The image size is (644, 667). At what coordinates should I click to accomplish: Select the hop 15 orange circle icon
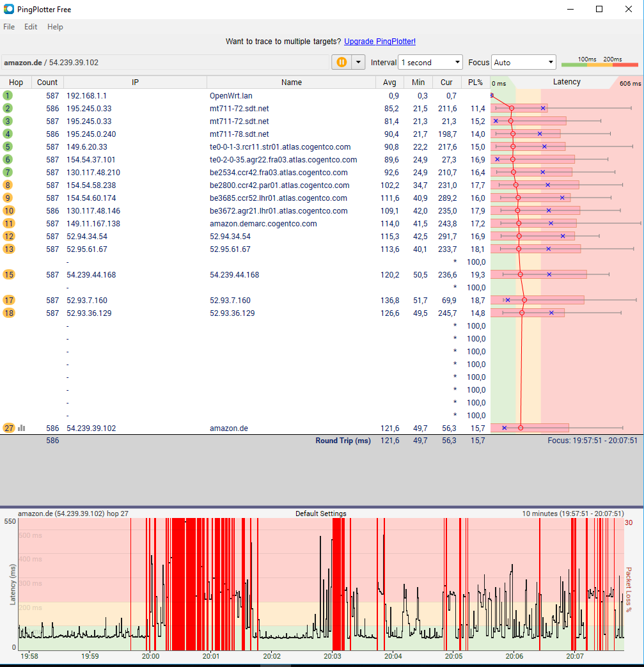point(8,274)
